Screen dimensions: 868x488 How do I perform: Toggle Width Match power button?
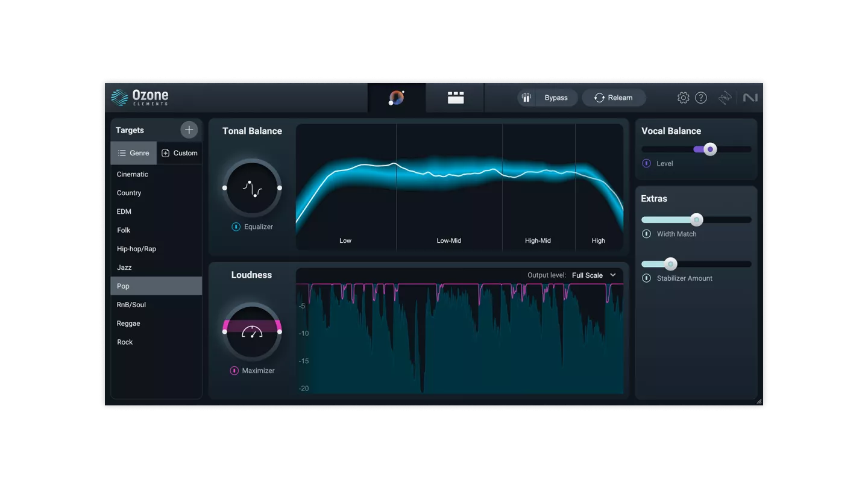646,234
